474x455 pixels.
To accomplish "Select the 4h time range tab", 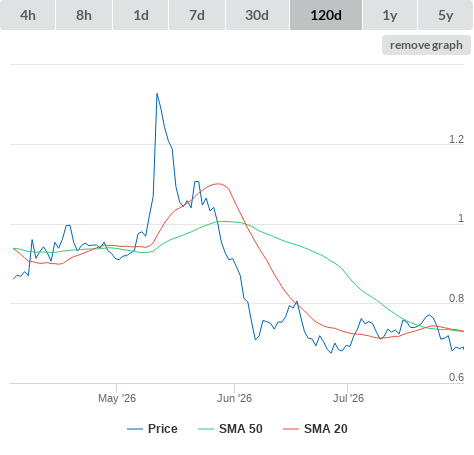I will 28,15.
